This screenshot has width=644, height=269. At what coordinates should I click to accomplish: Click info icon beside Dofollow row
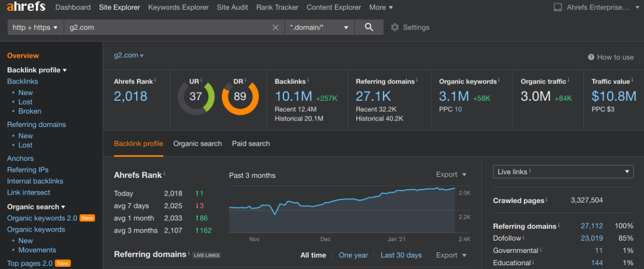point(523,237)
